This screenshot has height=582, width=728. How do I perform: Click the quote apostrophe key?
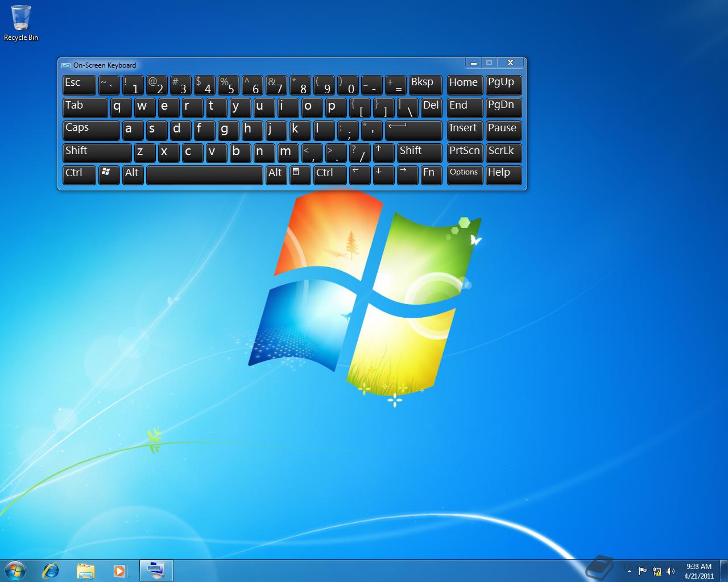[371, 130]
